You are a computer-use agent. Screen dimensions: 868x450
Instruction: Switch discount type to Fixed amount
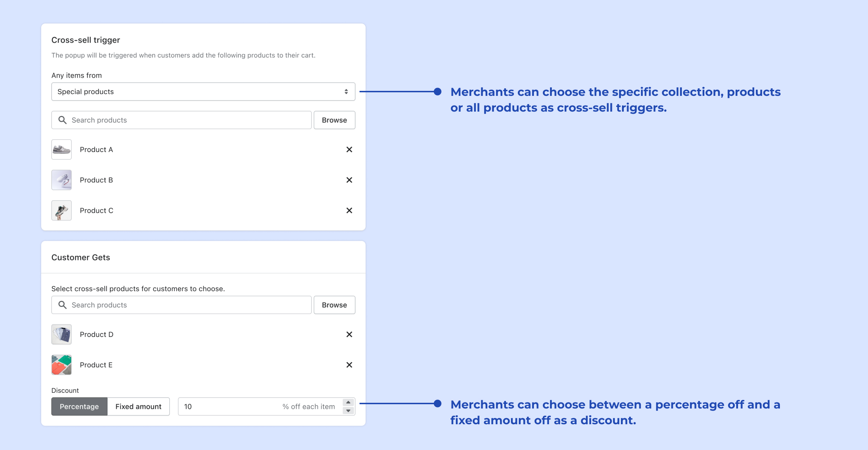point(138,406)
